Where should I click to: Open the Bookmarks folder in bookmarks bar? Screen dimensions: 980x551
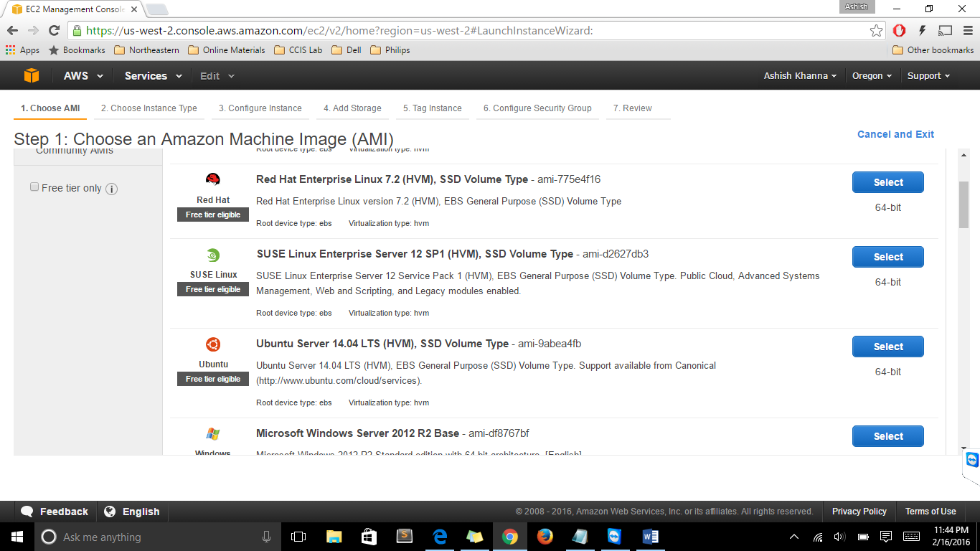coord(77,50)
